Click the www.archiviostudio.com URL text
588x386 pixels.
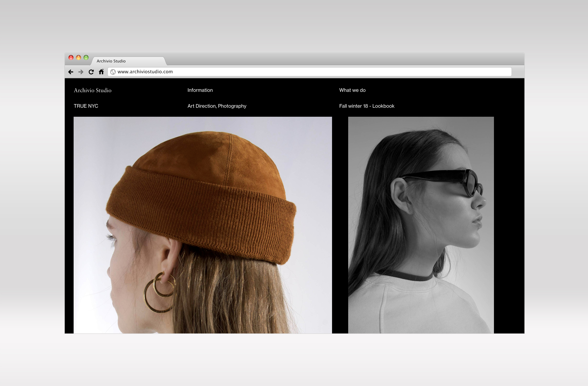pyautogui.click(x=145, y=72)
